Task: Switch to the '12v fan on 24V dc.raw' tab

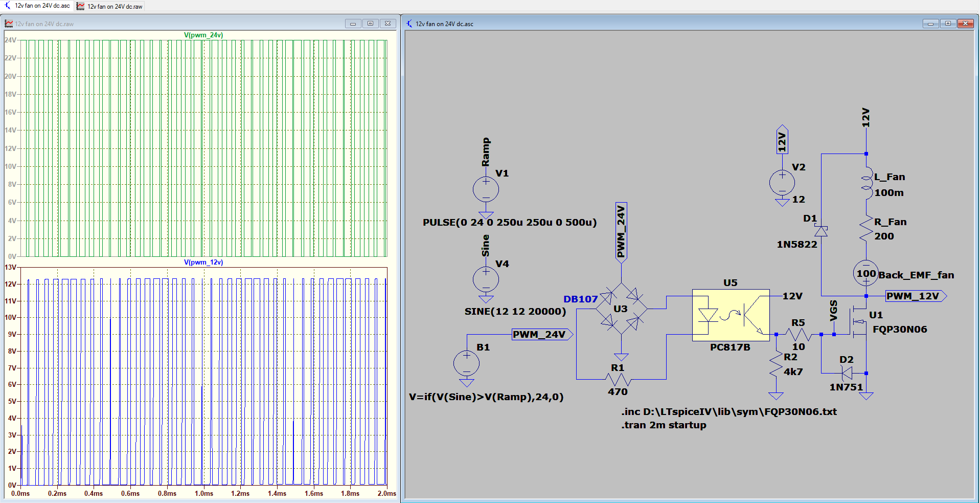Action: click(x=110, y=7)
